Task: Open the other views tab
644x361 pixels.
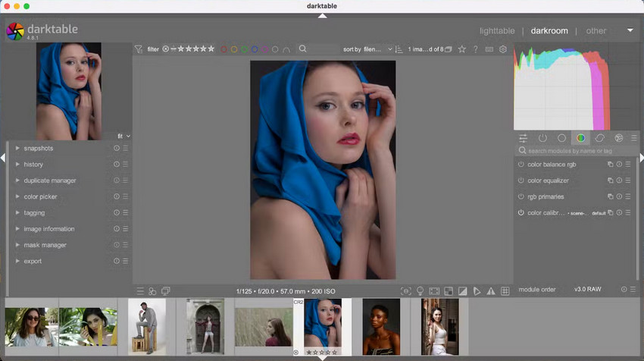Action: 596,31
